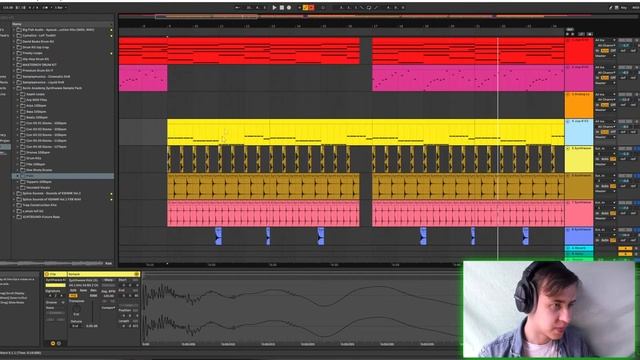Image resolution: width=640 pixels, height=360 pixels.
Task: Set red track monitor to Auto
Action: point(604,51)
